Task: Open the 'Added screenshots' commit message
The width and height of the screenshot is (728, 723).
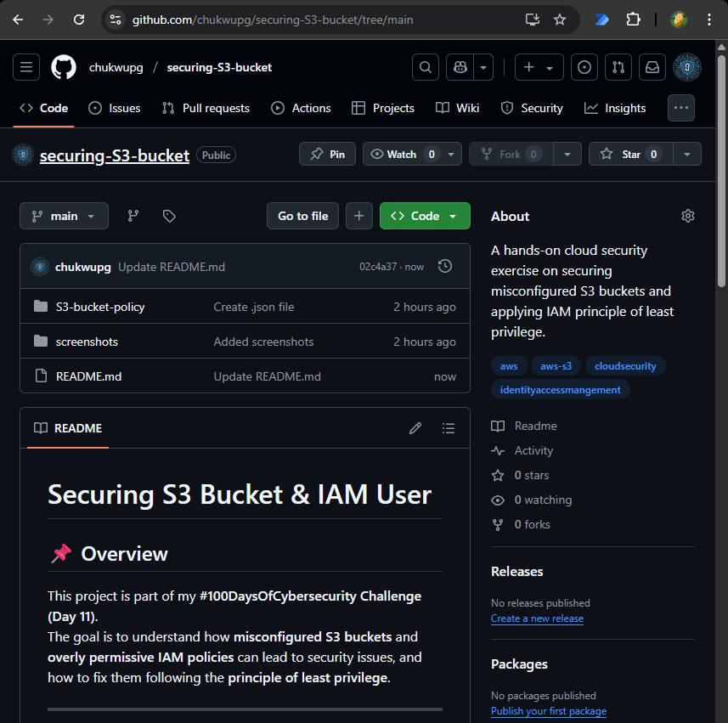Action: [263, 342]
